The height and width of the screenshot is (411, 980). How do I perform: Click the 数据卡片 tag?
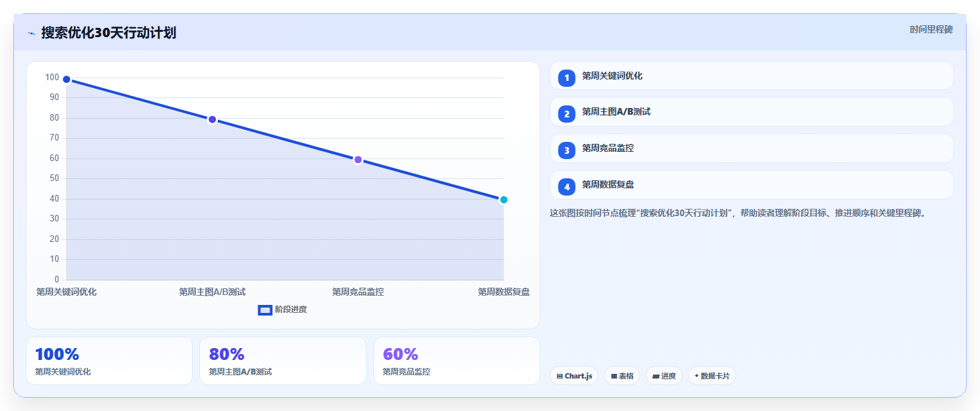(712, 376)
